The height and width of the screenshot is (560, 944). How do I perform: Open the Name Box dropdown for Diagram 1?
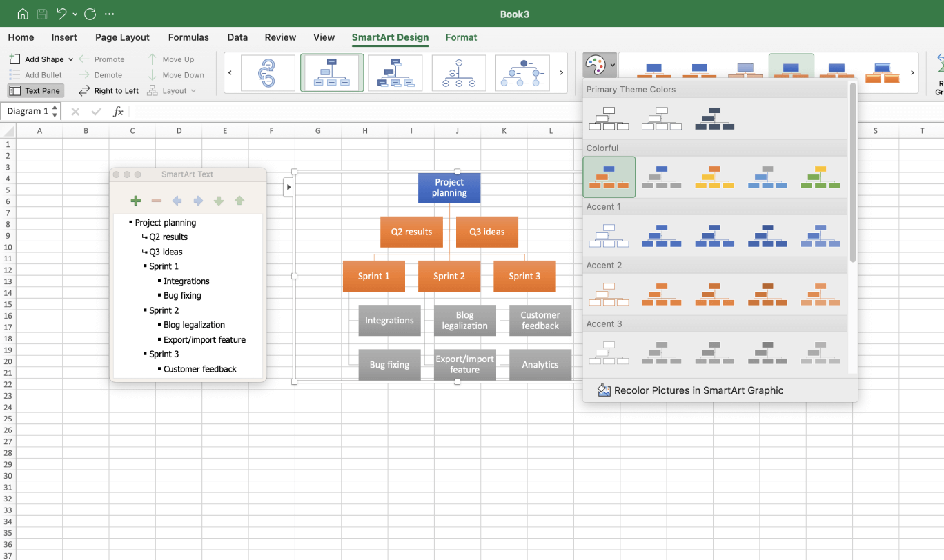pos(55,111)
